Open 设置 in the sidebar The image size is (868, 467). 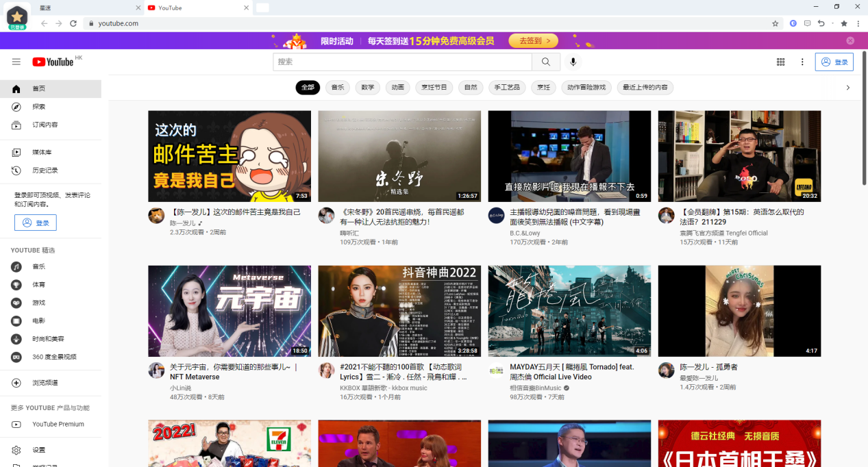click(51, 450)
